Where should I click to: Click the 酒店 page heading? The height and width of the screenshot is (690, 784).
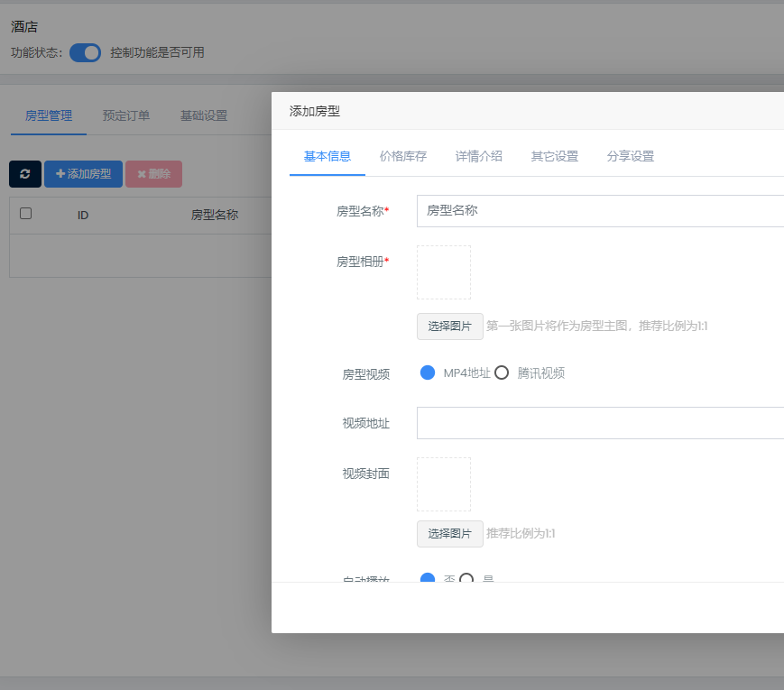point(24,26)
